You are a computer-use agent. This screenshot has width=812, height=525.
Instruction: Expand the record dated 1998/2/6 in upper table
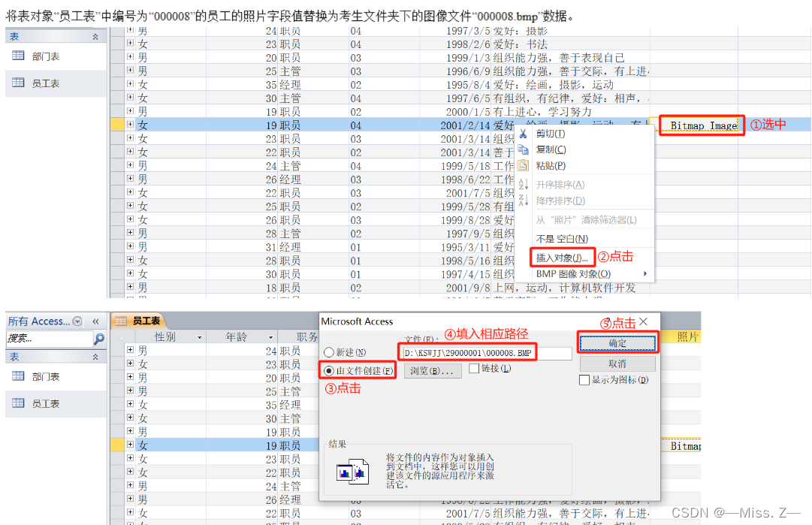point(130,43)
